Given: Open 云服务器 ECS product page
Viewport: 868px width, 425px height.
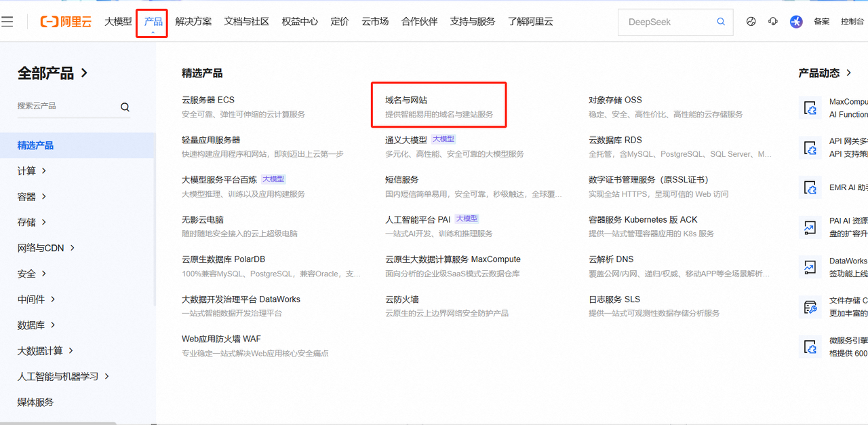Looking at the screenshot, I should tap(208, 100).
